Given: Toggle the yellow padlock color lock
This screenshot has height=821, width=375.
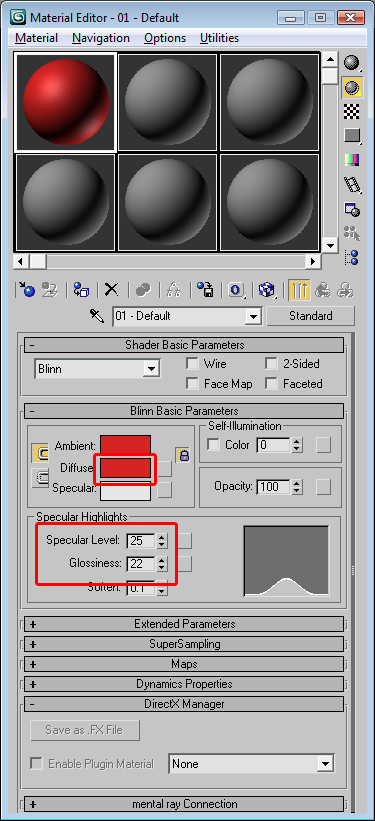Looking at the screenshot, I should click(182, 455).
